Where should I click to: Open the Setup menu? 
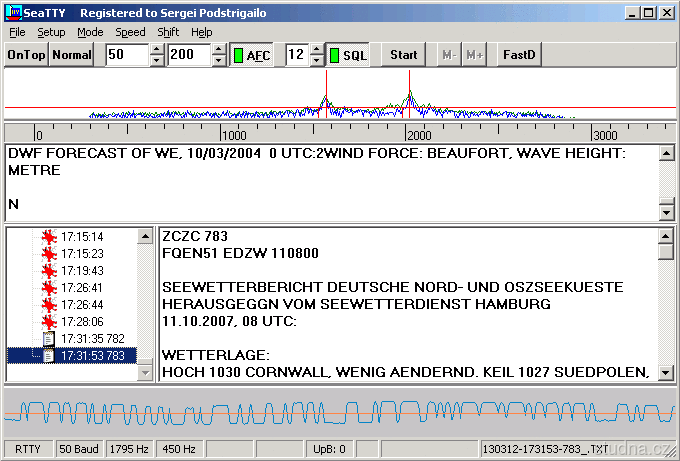(x=51, y=32)
